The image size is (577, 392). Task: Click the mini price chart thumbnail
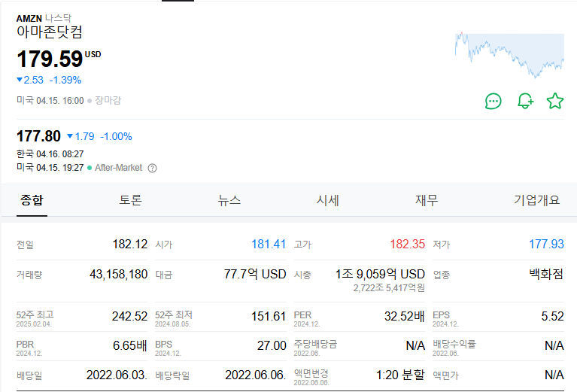tap(509, 55)
